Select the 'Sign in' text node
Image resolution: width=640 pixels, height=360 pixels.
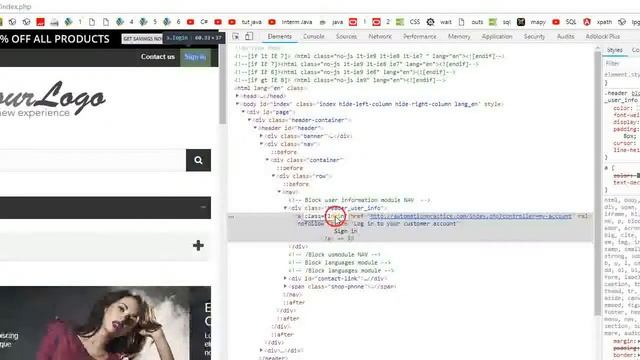(x=346, y=231)
